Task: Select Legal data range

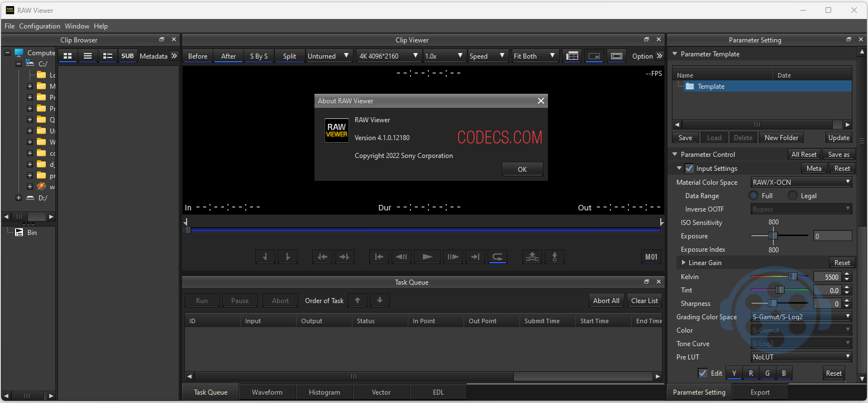Action: click(793, 195)
